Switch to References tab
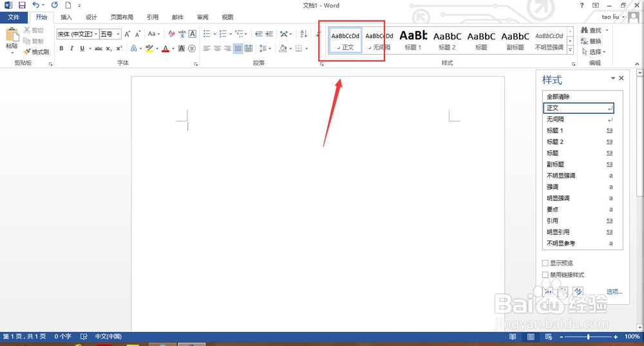This screenshot has width=644, height=346. [153, 17]
